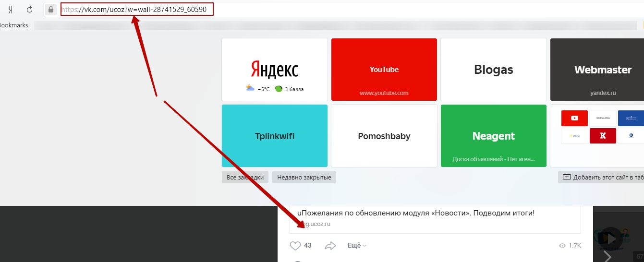Reload the page with the refresh icon
The image size is (644, 262).
click(x=29, y=9)
